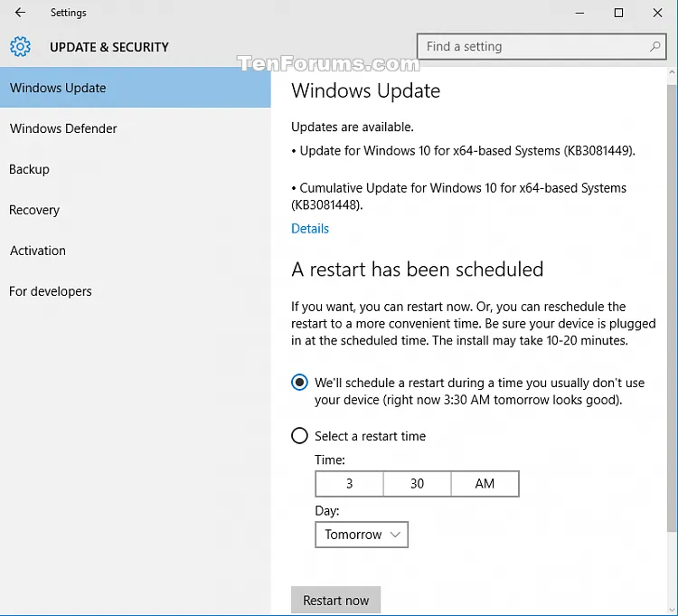
Task: Open the Windows Defender section
Action: 136,128
